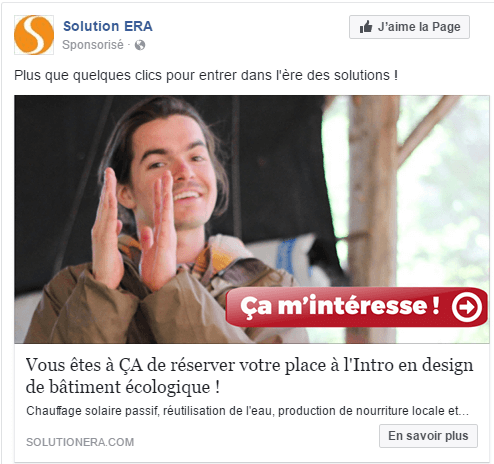Viewport: 494px width, 464px height.
Task: Visit the Solution ERA page name link
Action: click(x=108, y=26)
